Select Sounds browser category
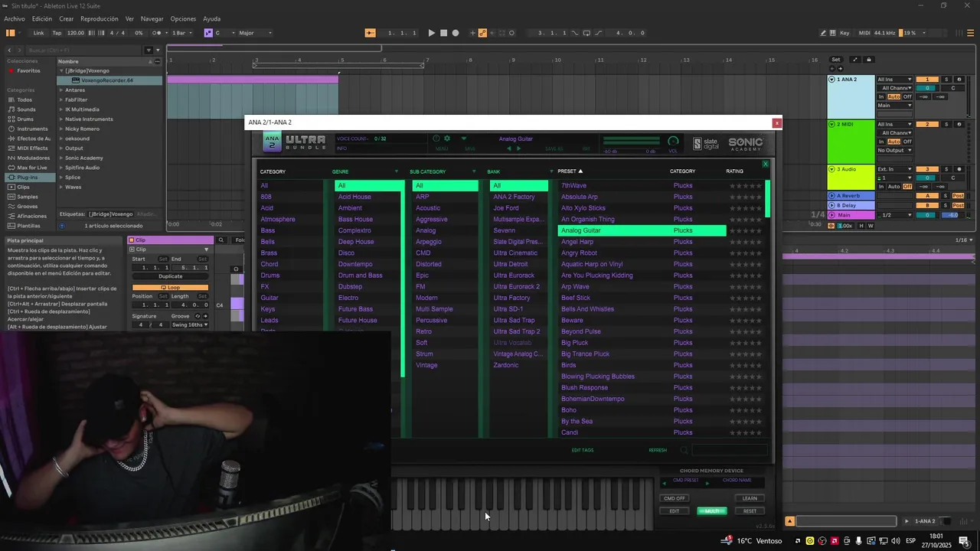 tap(26, 109)
